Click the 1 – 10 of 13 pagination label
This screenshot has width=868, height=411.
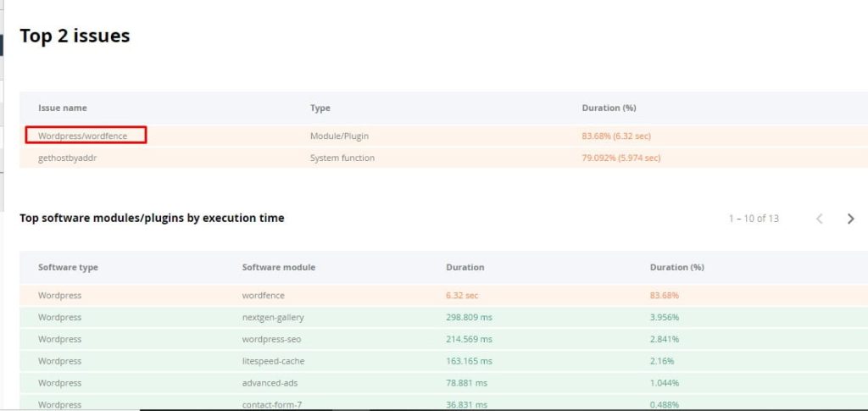pyautogui.click(x=754, y=219)
